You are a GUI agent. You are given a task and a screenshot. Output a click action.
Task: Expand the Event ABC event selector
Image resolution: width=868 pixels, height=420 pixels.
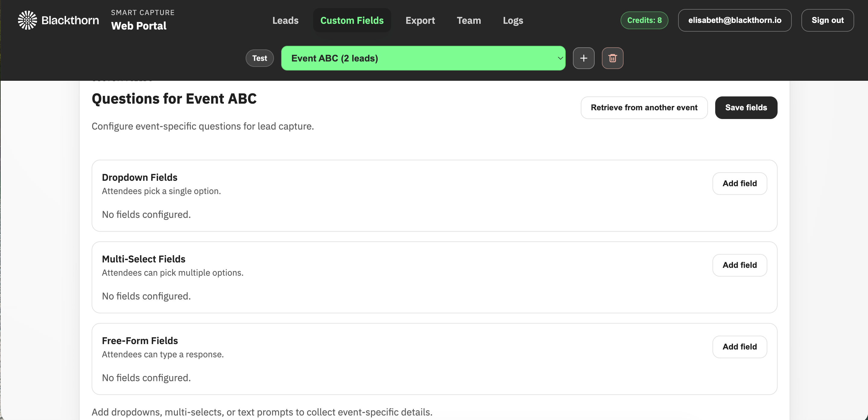[x=423, y=58]
